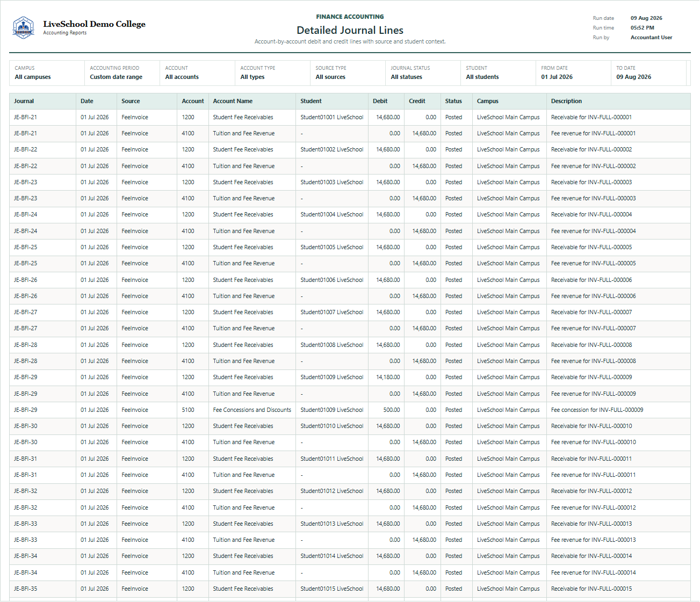
Task: Click the 'Accounting Reports' subtitle under the college name
Action: click(64, 33)
